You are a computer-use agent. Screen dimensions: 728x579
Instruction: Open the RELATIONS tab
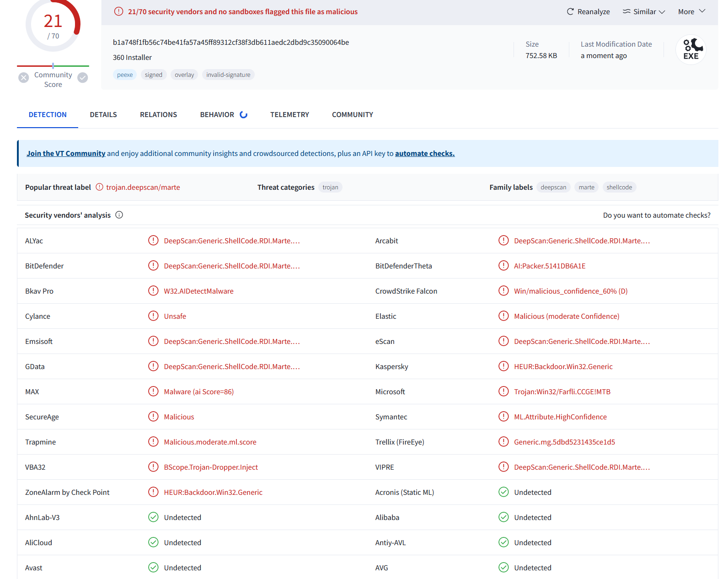tap(158, 115)
